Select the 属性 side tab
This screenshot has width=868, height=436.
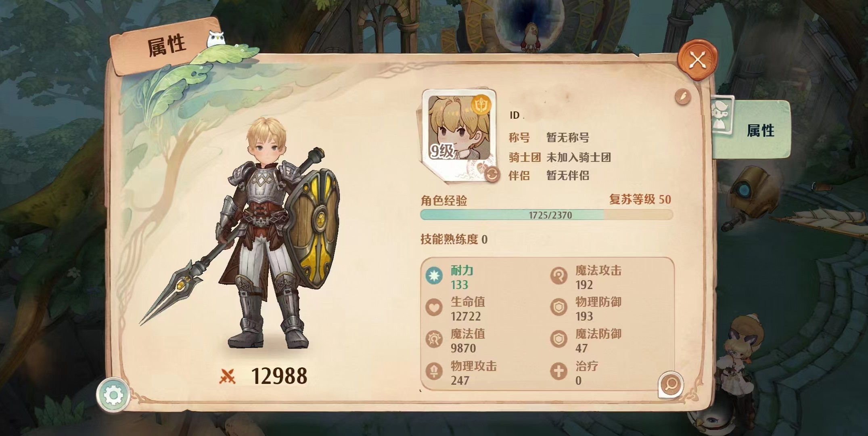(x=750, y=130)
